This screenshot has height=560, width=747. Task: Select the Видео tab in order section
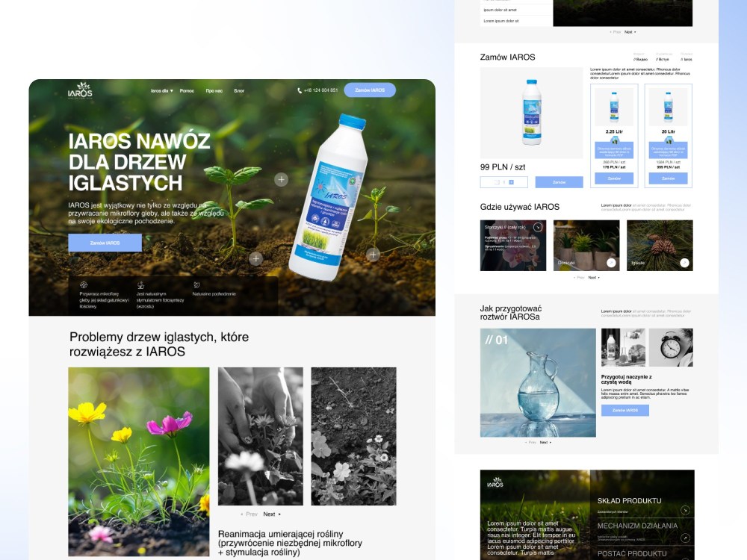click(640, 60)
